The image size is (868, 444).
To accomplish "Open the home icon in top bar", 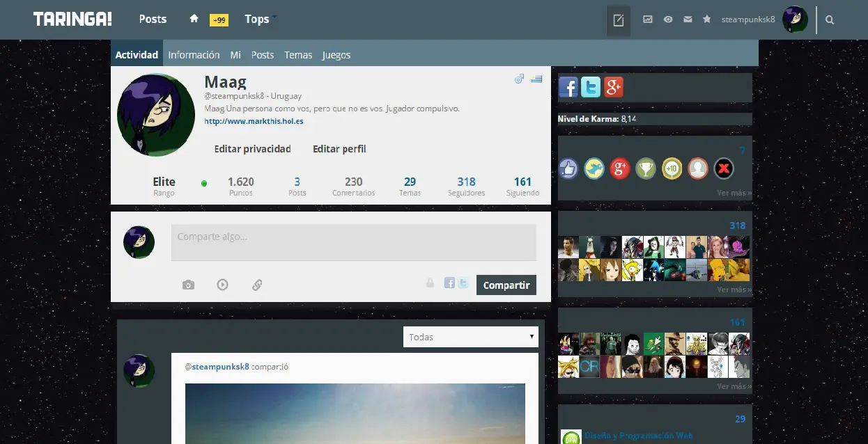I will [194, 19].
